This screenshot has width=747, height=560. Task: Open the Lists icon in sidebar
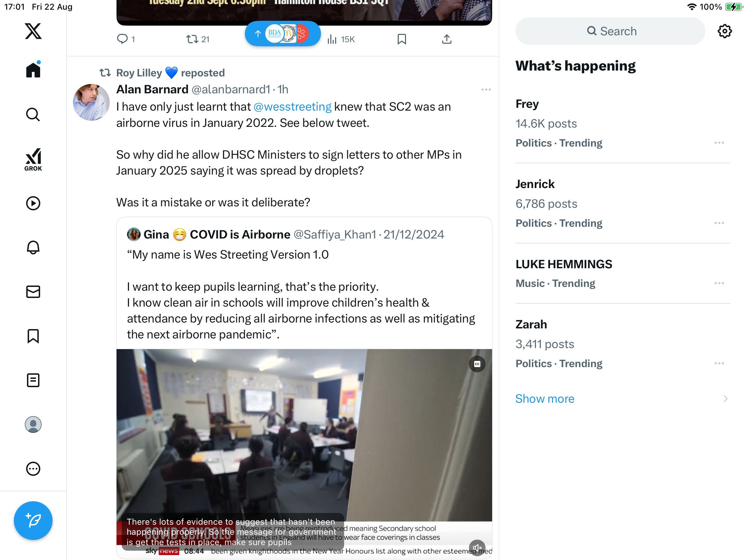point(33,380)
